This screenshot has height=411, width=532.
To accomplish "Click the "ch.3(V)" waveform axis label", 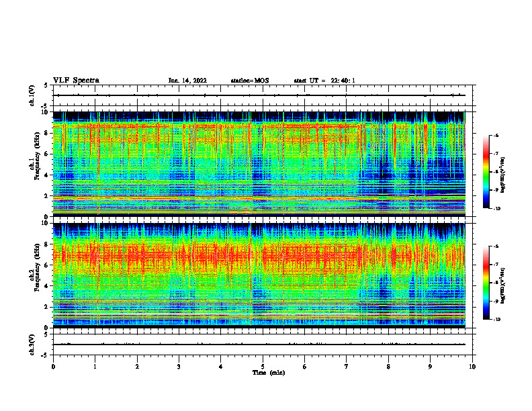I will pos(32,345).
